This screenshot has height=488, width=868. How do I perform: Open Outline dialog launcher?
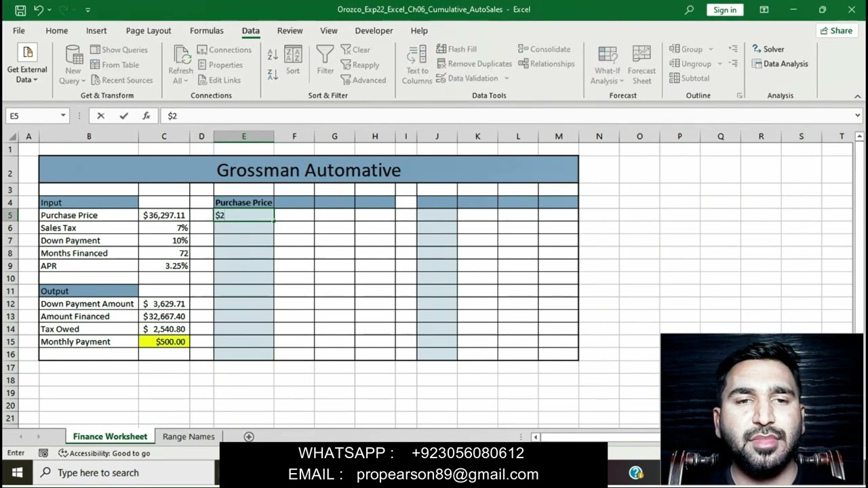coord(739,96)
